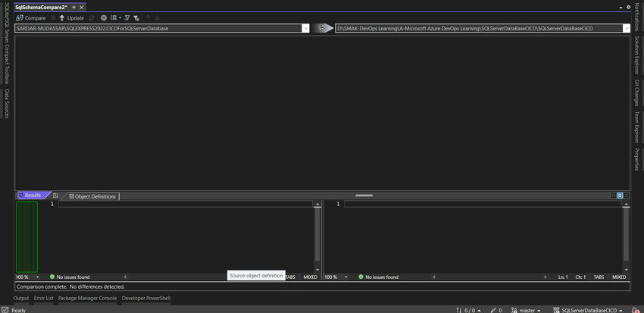Viewport: 644px width, 313px height.
Task: Select the SqlSchemaCompare2 document tab
Action: tap(42, 8)
